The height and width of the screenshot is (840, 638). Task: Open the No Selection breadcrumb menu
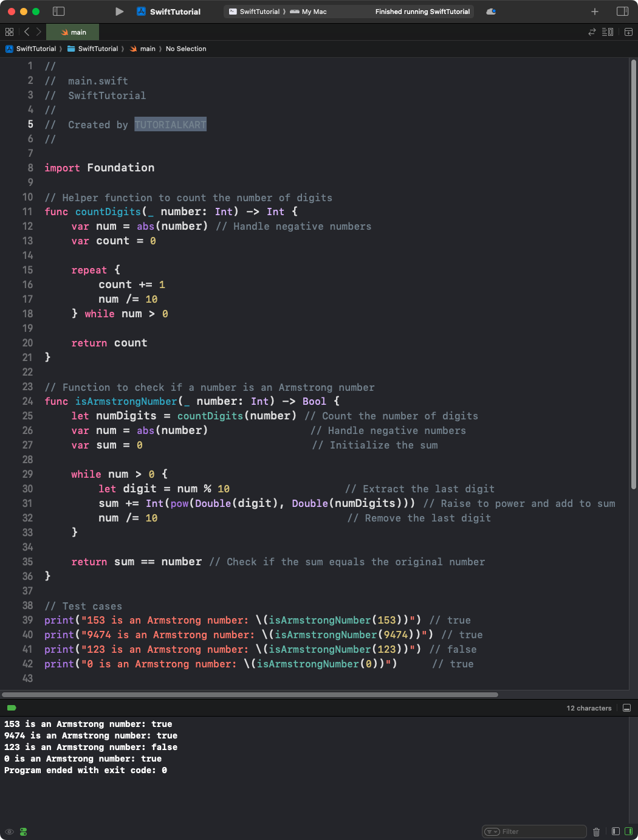click(x=186, y=49)
